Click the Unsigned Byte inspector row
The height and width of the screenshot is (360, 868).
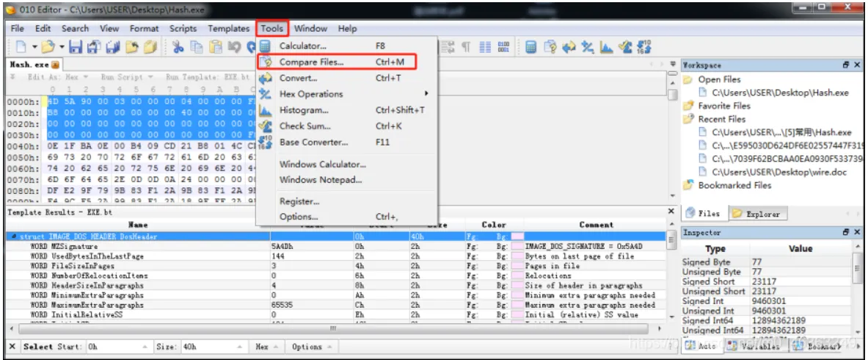pyautogui.click(x=768, y=272)
